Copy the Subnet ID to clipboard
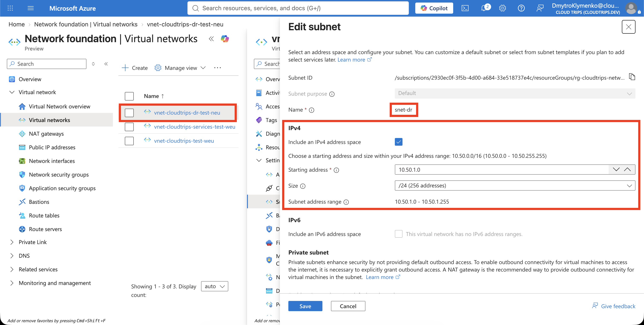 632,77
